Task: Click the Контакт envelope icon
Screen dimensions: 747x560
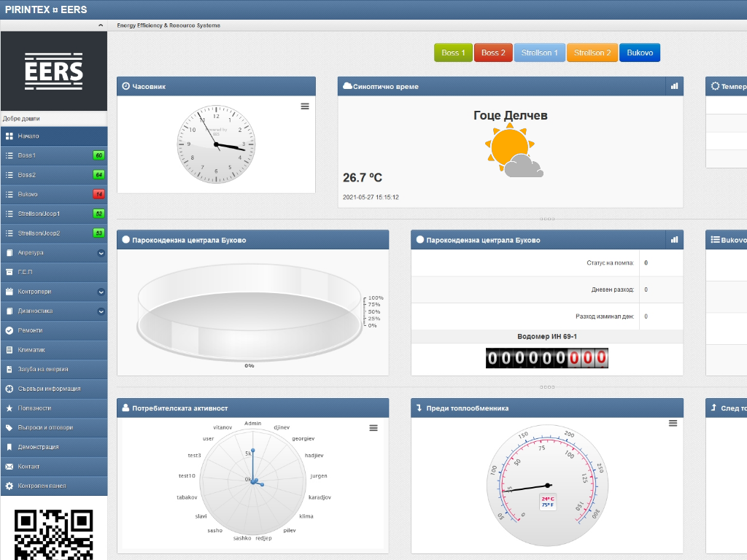Action: 9,467
